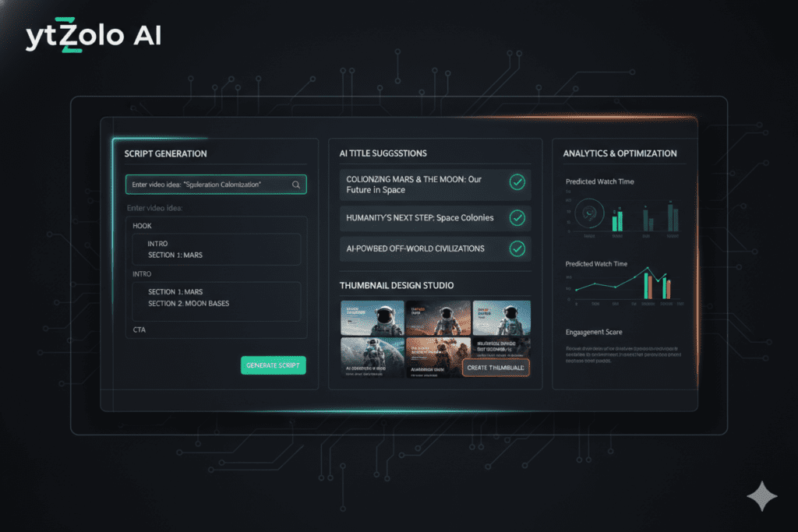Viewport: 798px width, 532px height.
Task: Click the Create Thumbnail button
Action: click(496, 367)
